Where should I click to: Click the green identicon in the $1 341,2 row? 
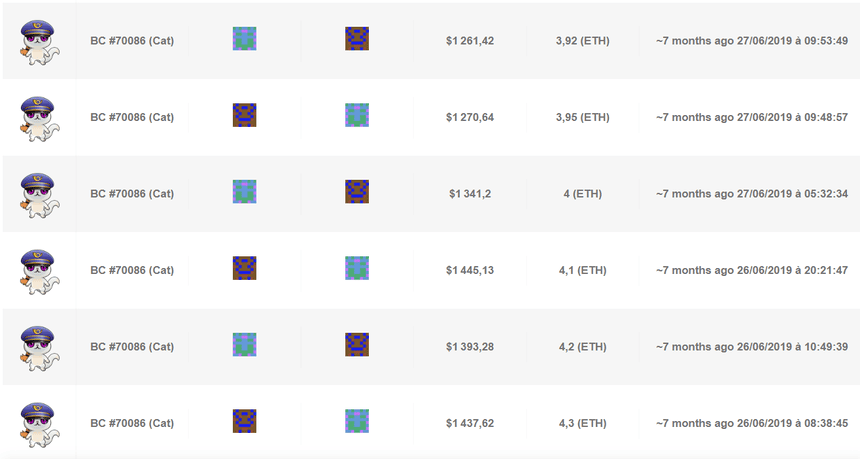[245, 192]
